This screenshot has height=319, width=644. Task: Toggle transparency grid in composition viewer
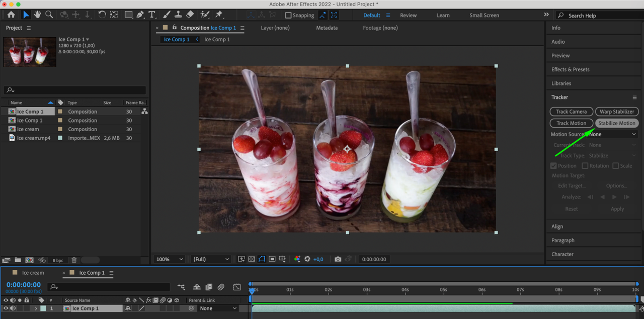(251, 259)
